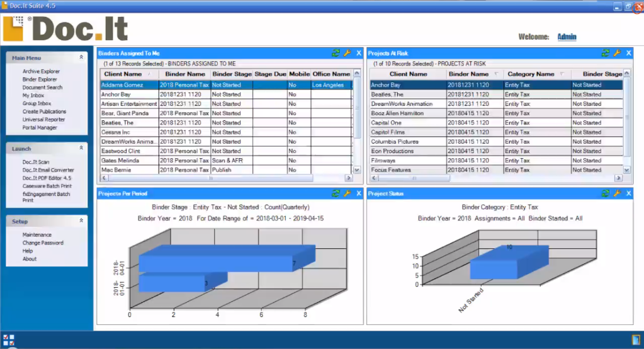Refresh the Projects At Risk panel
644x349 pixels.
tap(606, 54)
